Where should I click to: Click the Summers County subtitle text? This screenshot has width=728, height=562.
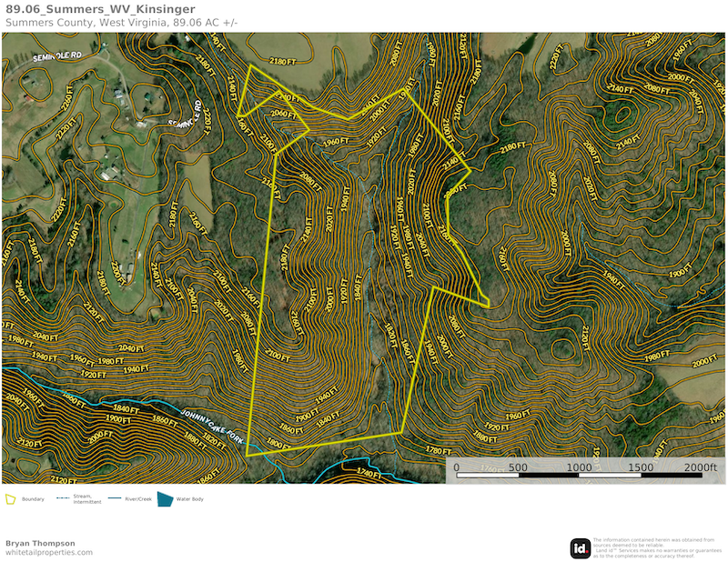pyautogui.click(x=121, y=23)
